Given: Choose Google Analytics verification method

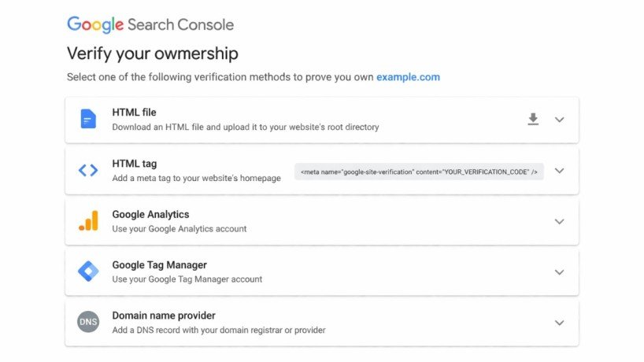Looking at the screenshot, I should point(150,214).
